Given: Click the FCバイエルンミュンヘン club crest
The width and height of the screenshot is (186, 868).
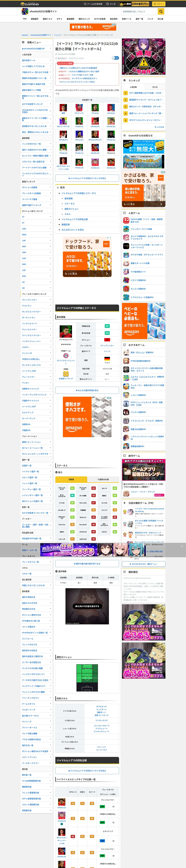Looking at the screenshot, I should click(x=66, y=355).
